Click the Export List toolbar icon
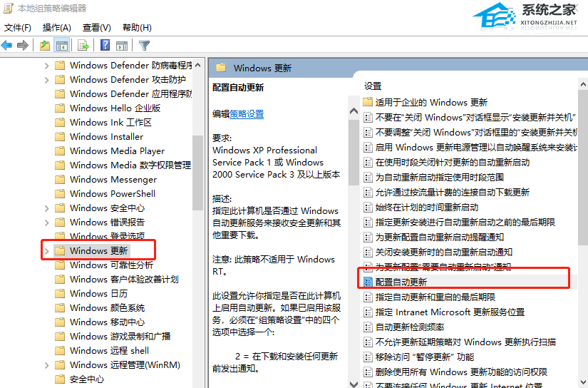 point(83,46)
